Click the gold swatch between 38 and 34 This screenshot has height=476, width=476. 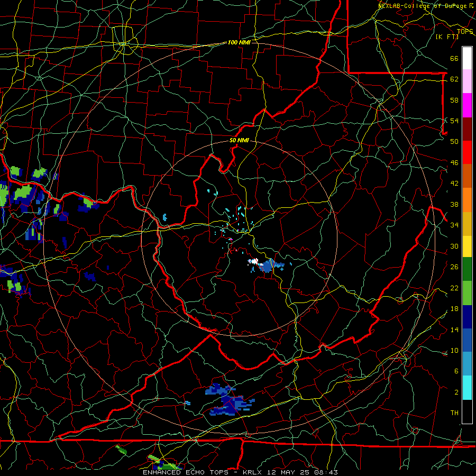467,223
